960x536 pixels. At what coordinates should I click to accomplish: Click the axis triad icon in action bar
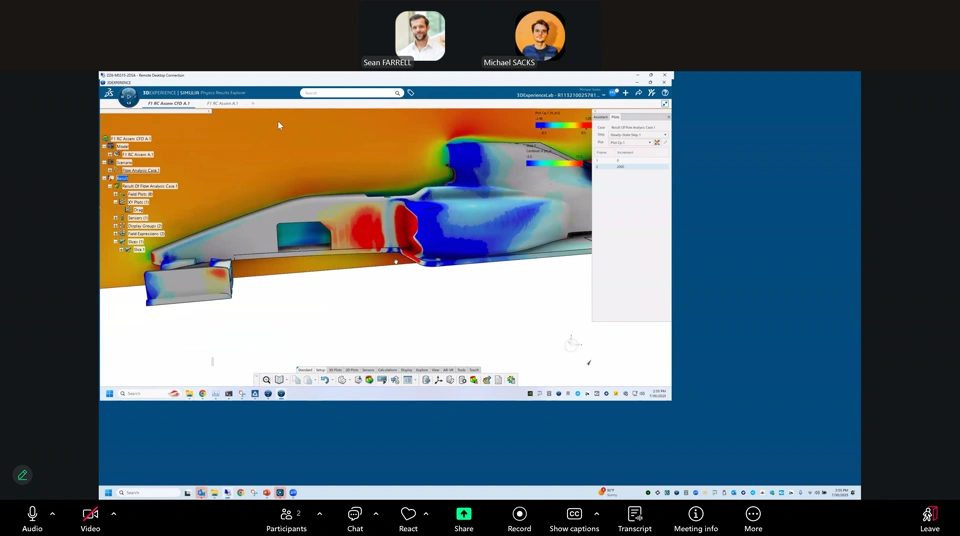coord(438,380)
